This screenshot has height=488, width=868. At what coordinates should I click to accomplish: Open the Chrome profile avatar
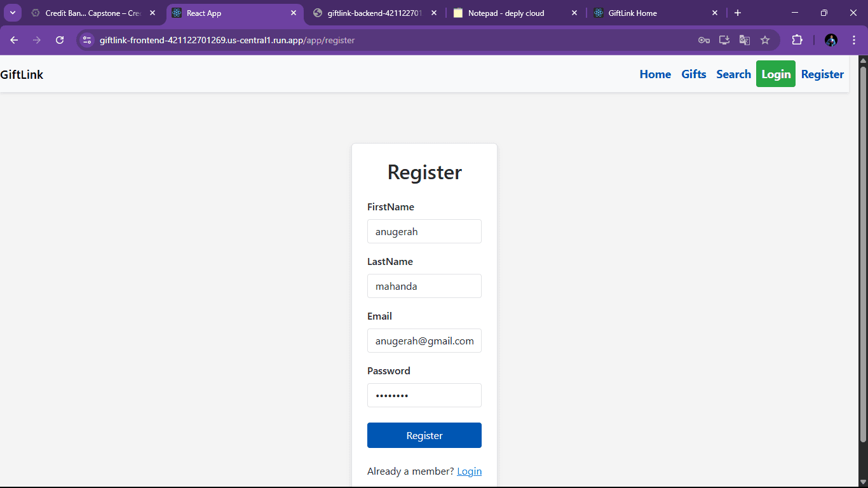(x=831, y=40)
